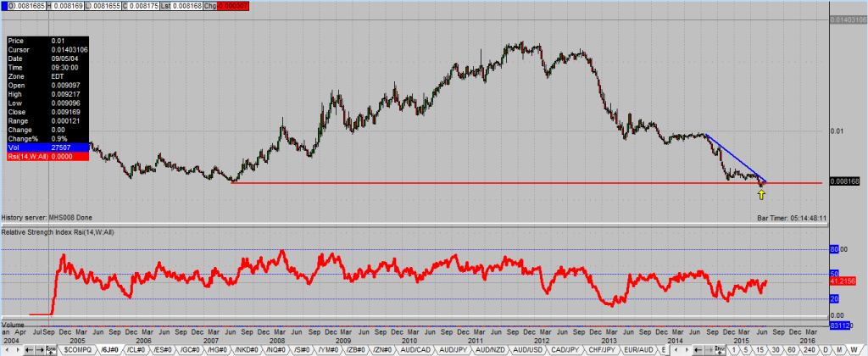Click the Lst value 0.008168 field

pyautogui.click(x=181, y=6)
